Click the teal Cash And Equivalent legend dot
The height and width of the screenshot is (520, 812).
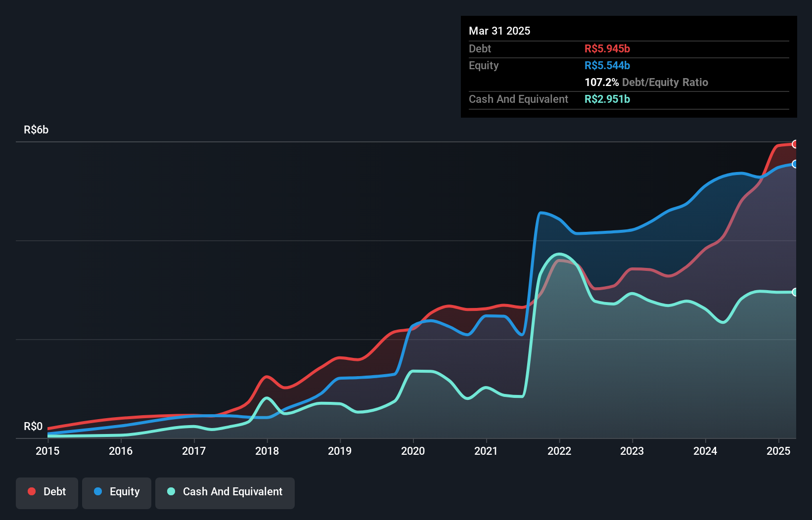(x=170, y=491)
